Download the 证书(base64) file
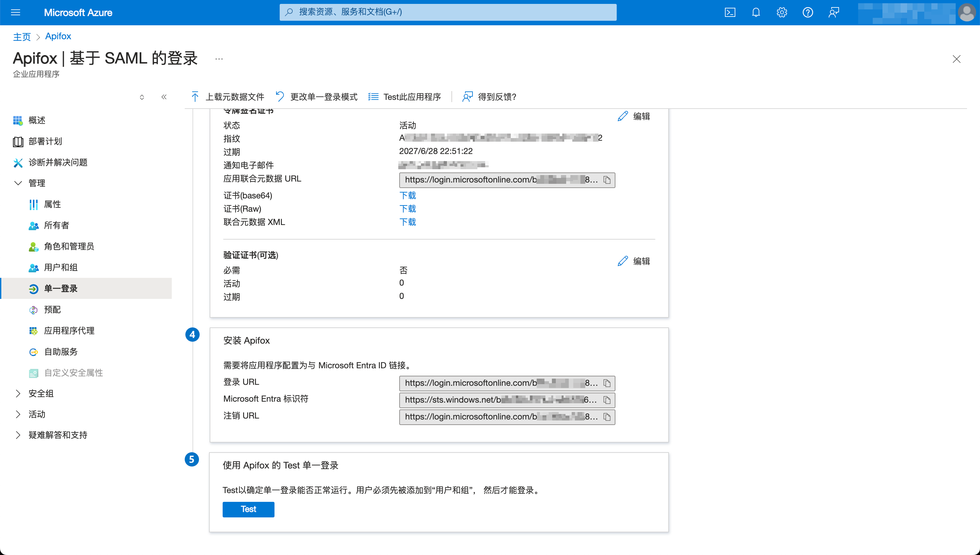The height and width of the screenshot is (555, 980). coord(407,195)
